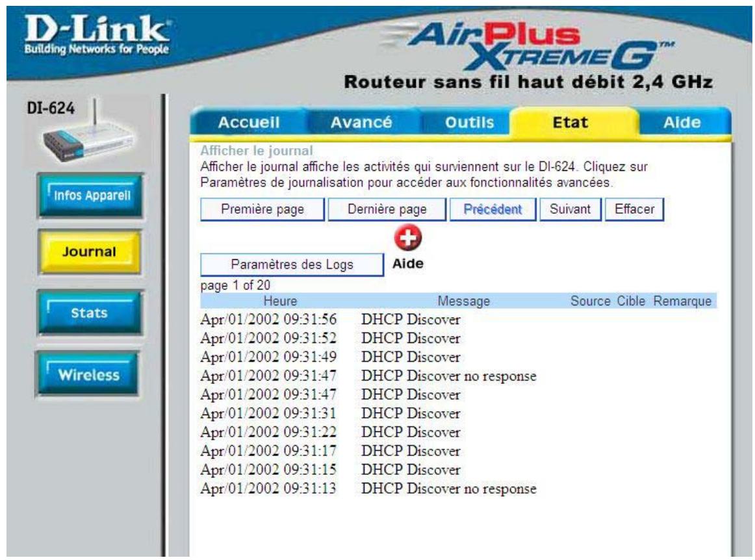Switch to the Avancé tab

pyautogui.click(x=361, y=122)
